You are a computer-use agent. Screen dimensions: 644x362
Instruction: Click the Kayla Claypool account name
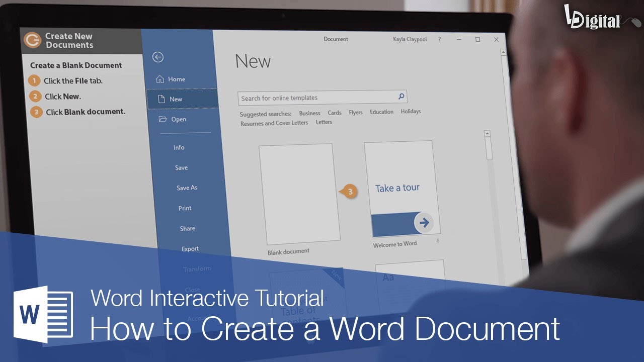(409, 39)
